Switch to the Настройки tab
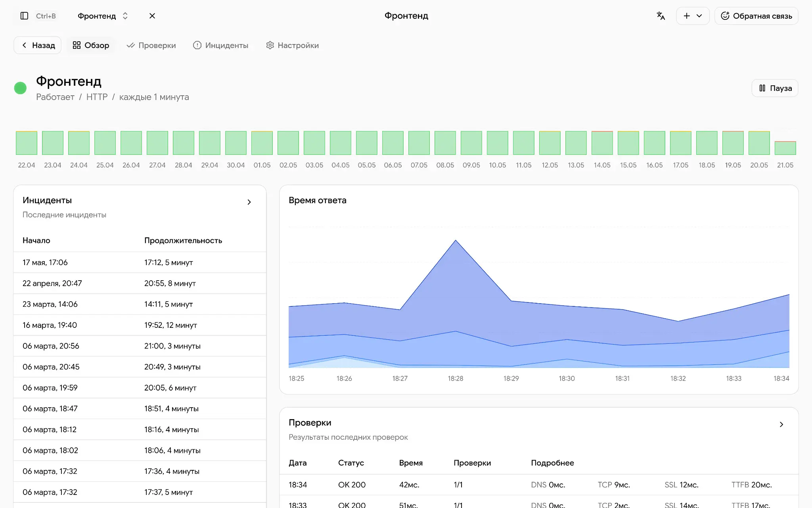This screenshot has width=812, height=508. click(x=292, y=45)
